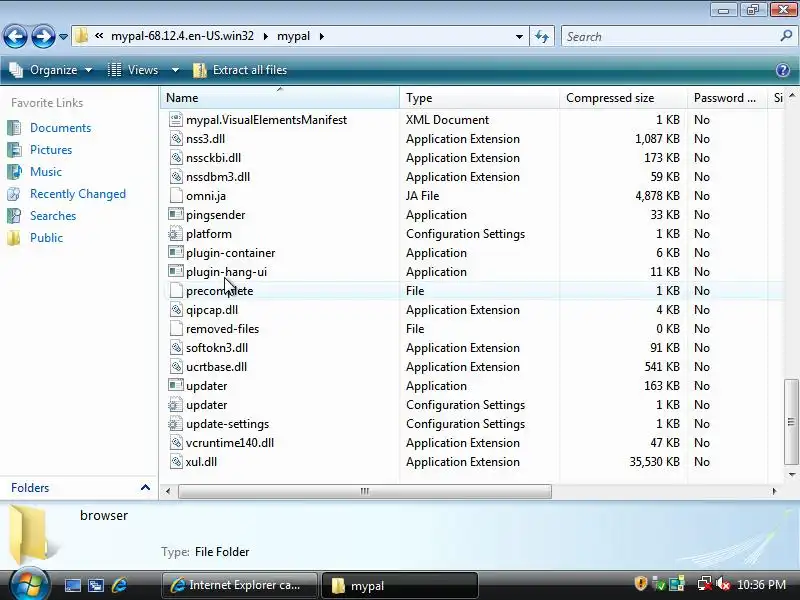Select the precomplete file icon

click(176, 290)
